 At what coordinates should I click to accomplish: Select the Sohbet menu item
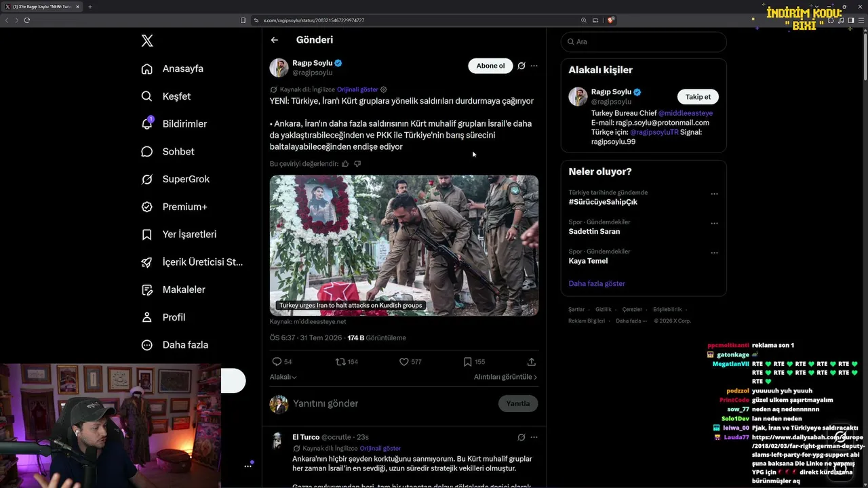click(x=178, y=151)
